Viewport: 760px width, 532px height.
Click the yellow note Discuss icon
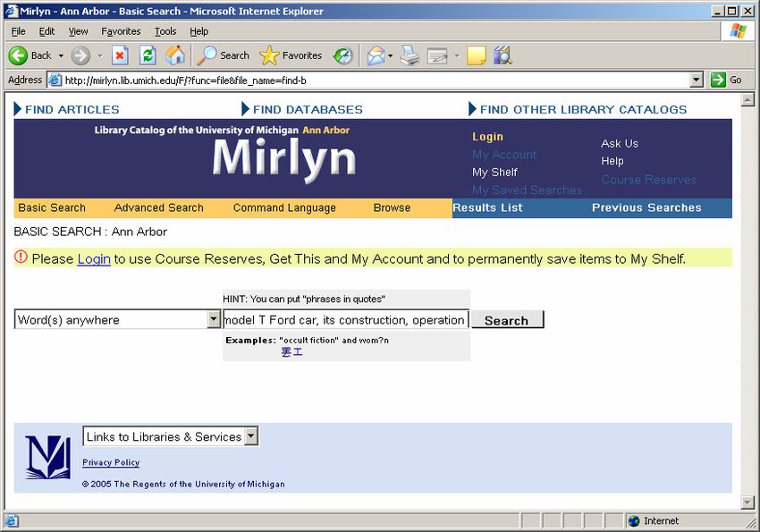point(477,55)
